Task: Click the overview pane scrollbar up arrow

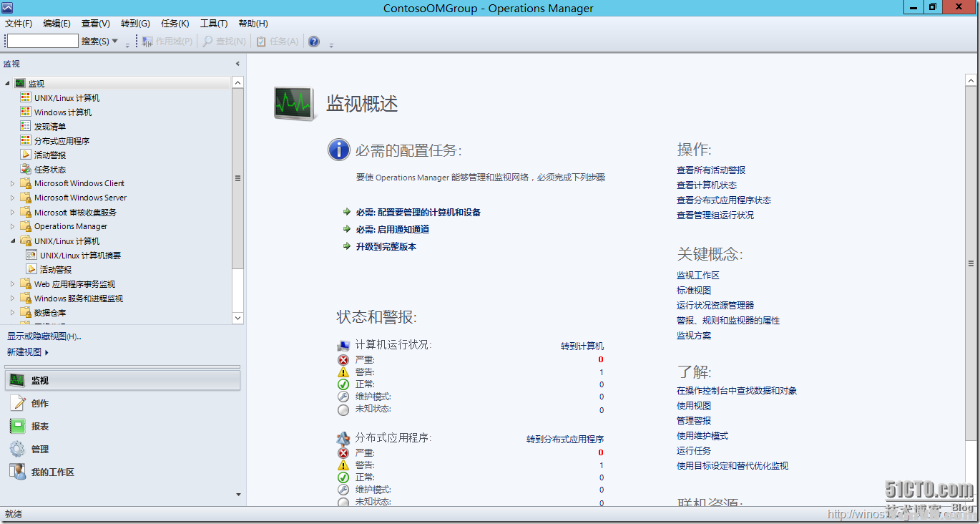Action: point(971,79)
